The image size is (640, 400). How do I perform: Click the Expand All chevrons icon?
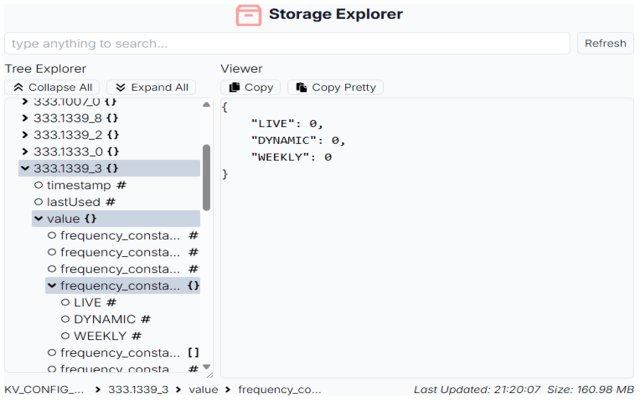pyautogui.click(x=120, y=88)
